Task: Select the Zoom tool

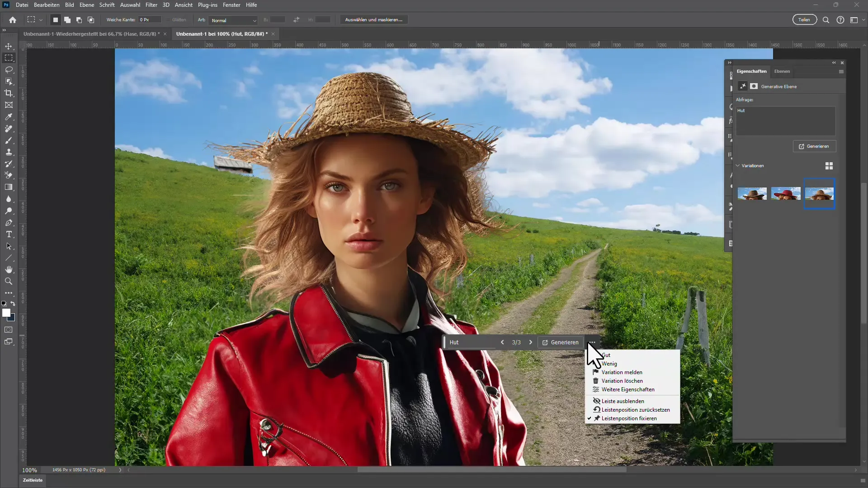Action: 9,282
